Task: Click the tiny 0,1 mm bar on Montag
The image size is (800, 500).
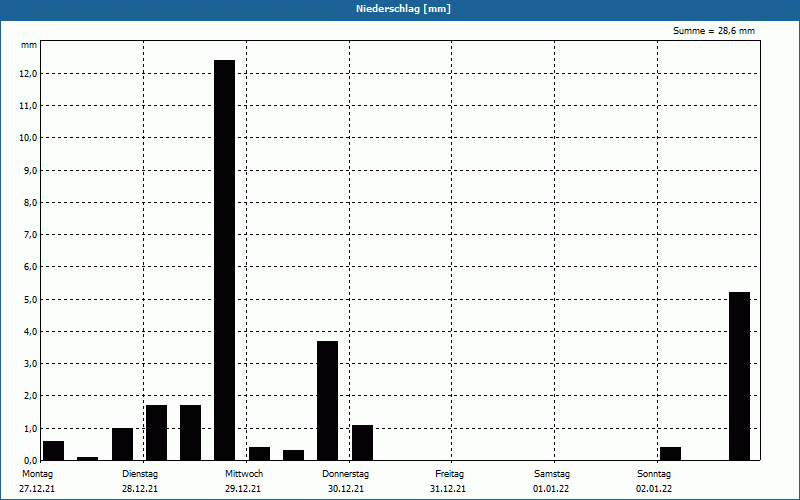Action: click(87, 459)
